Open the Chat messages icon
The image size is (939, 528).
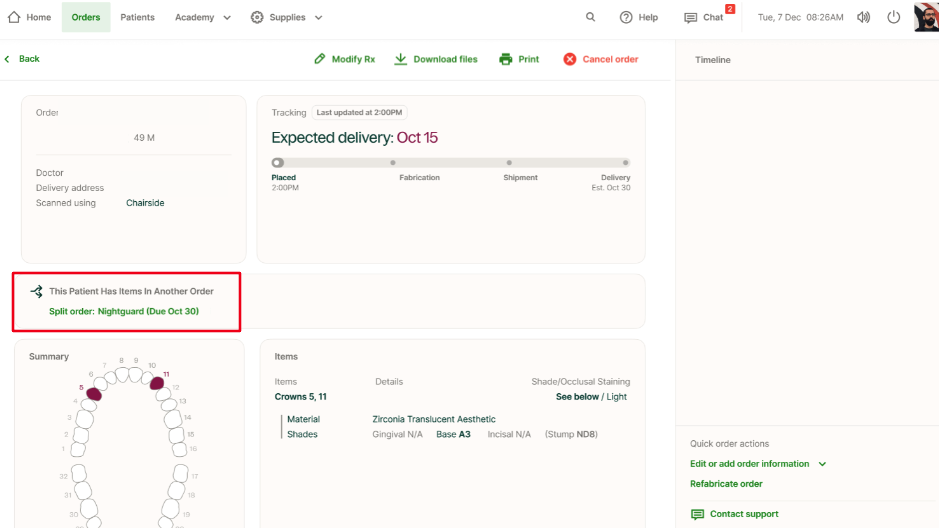[691, 17]
